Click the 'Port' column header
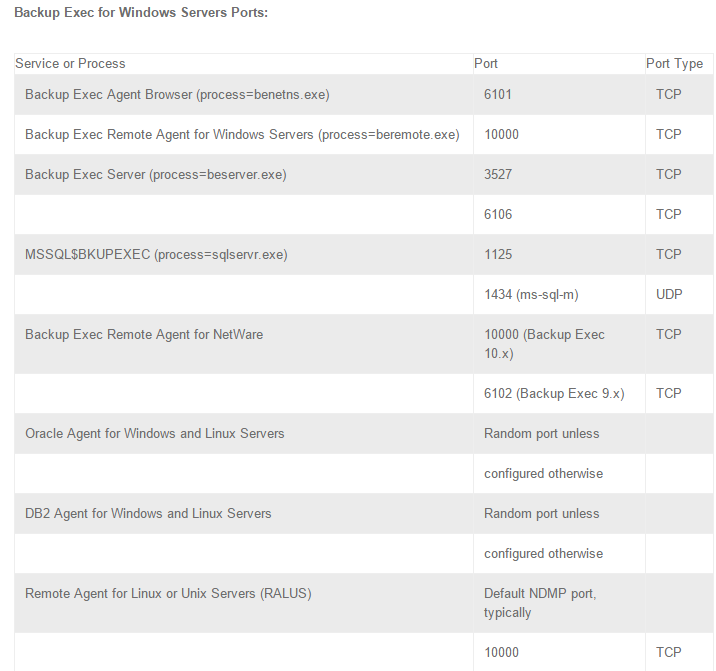The image size is (716, 671). [486, 63]
